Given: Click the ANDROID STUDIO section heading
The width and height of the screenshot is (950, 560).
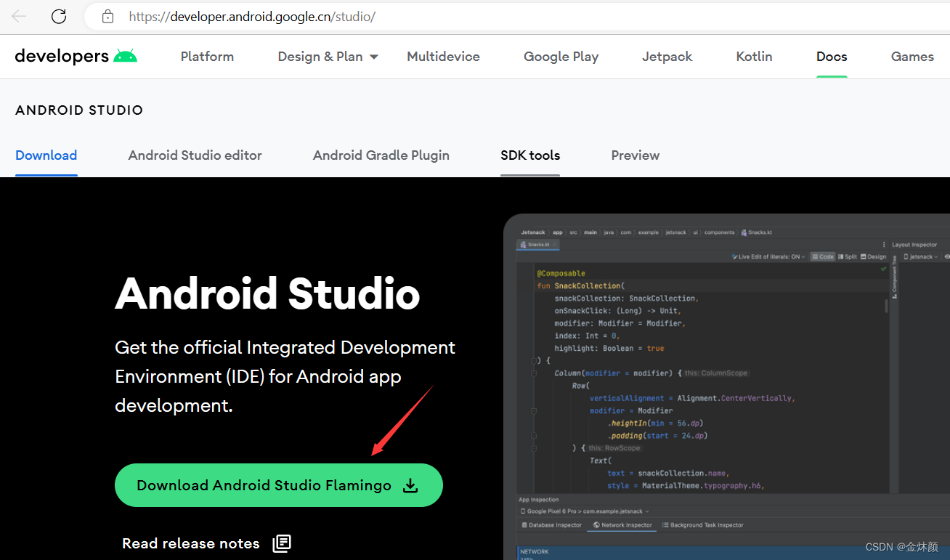Looking at the screenshot, I should coord(79,110).
